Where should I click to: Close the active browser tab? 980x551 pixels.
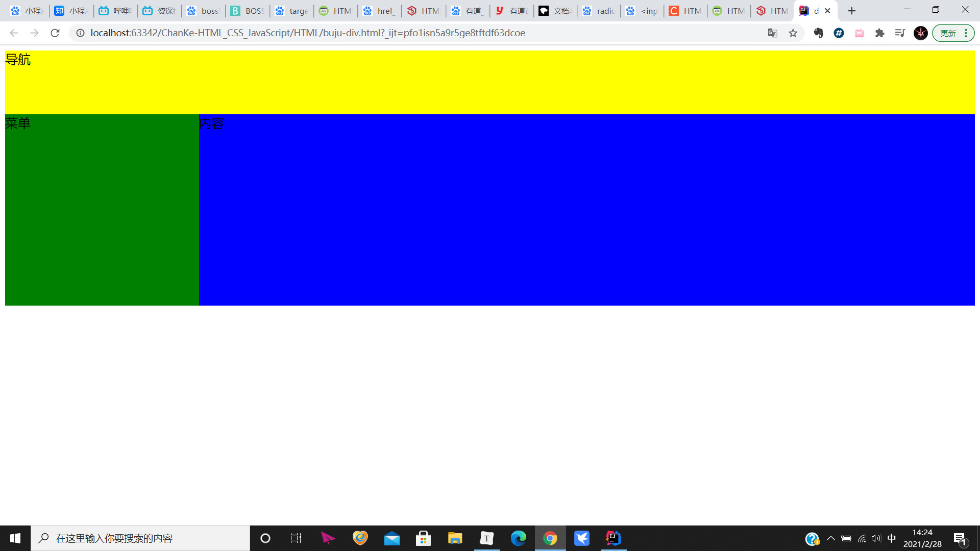(827, 11)
